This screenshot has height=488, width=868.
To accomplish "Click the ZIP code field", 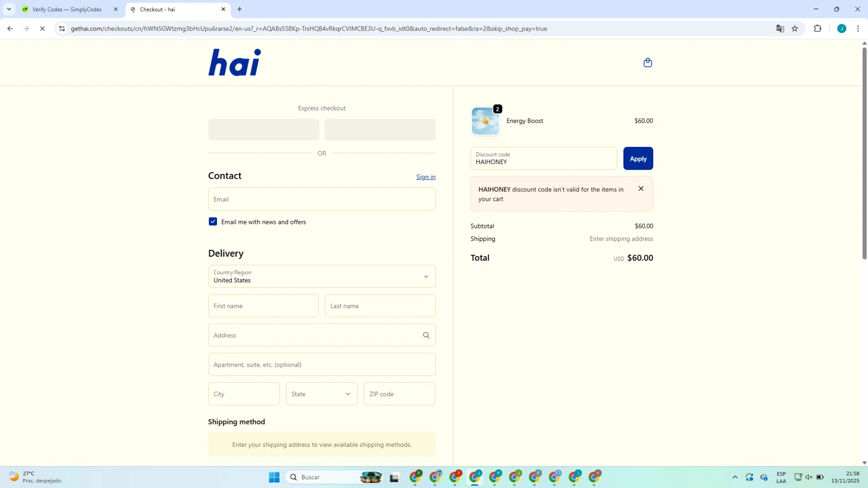I will [x=399, y=394].
